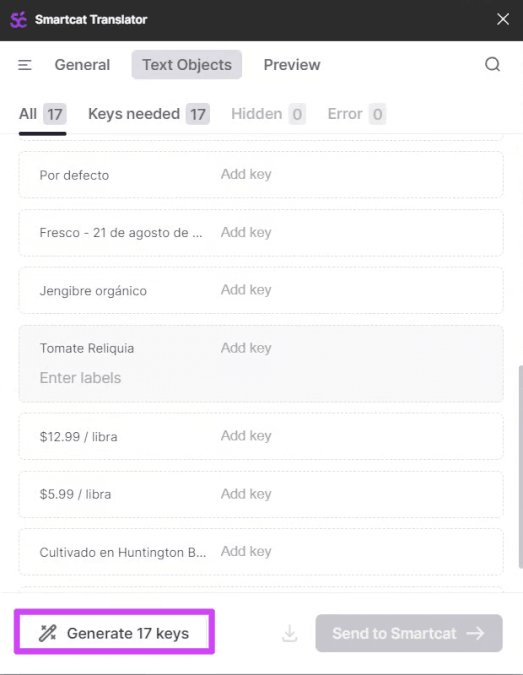Close the Smartcat Translator panel
This screenshot has height=675, width=523.
pos(503,19)
